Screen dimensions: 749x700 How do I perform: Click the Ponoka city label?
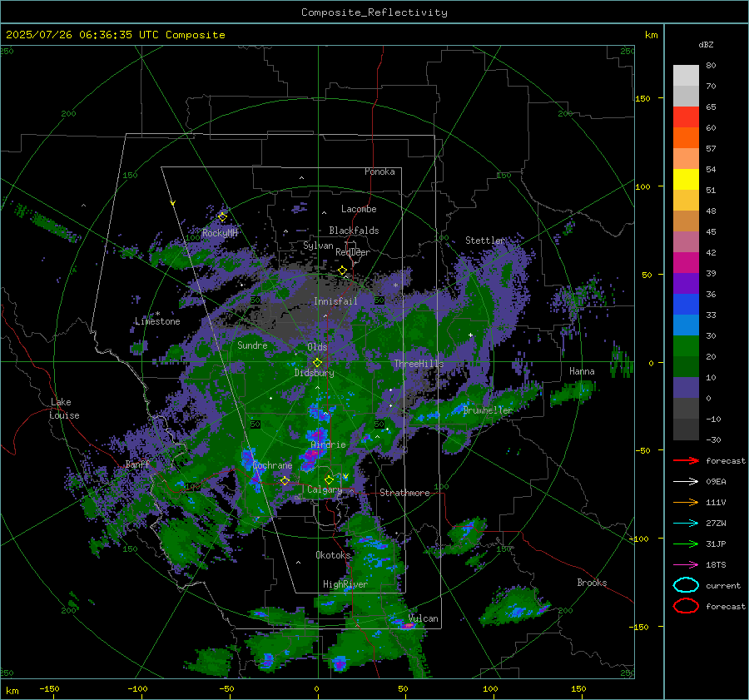pyautogui.click(x=379, y=171)
